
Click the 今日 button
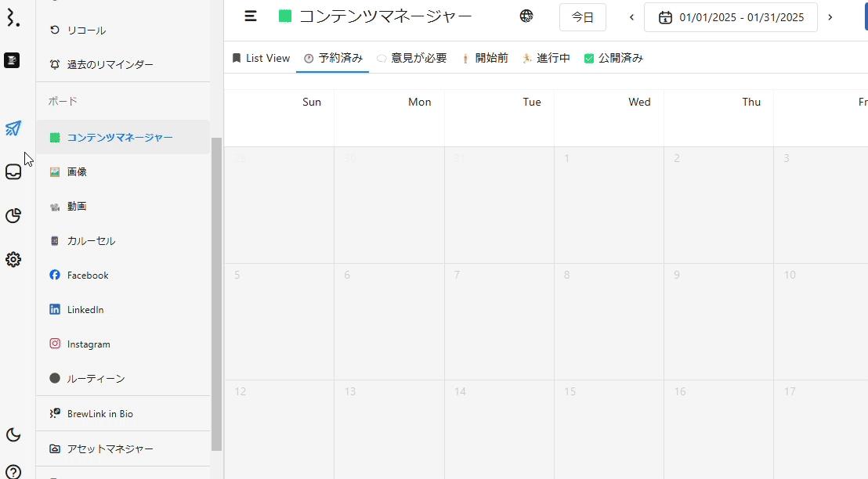[582, 17]
